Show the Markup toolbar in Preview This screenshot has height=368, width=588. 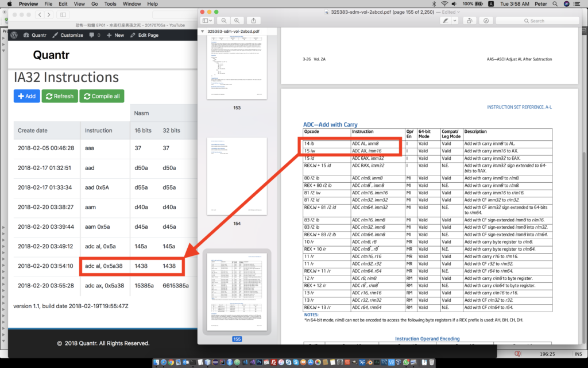click(486, 21)
